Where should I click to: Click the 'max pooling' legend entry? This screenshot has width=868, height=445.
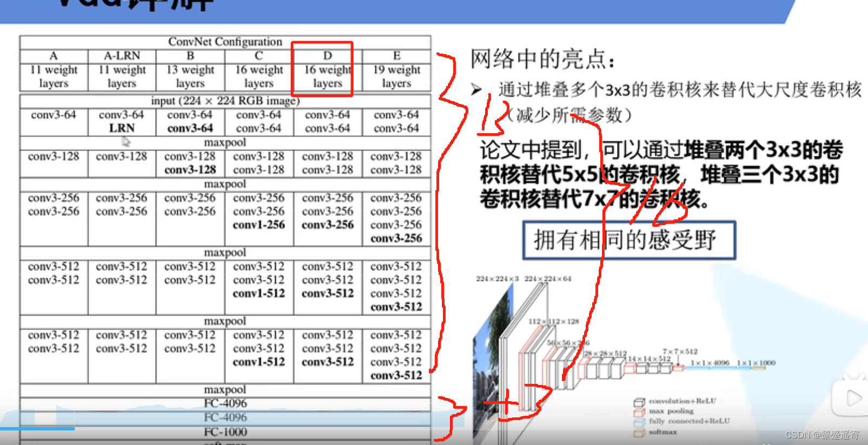(x=664, y=411)
